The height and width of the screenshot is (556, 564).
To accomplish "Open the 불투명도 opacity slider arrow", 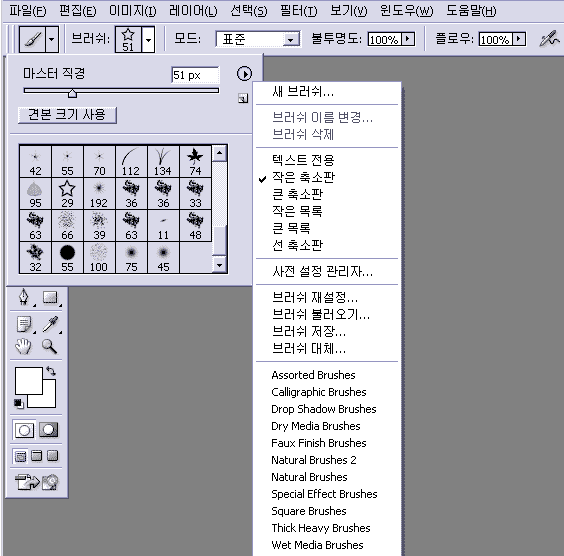I will coord(408,39).
